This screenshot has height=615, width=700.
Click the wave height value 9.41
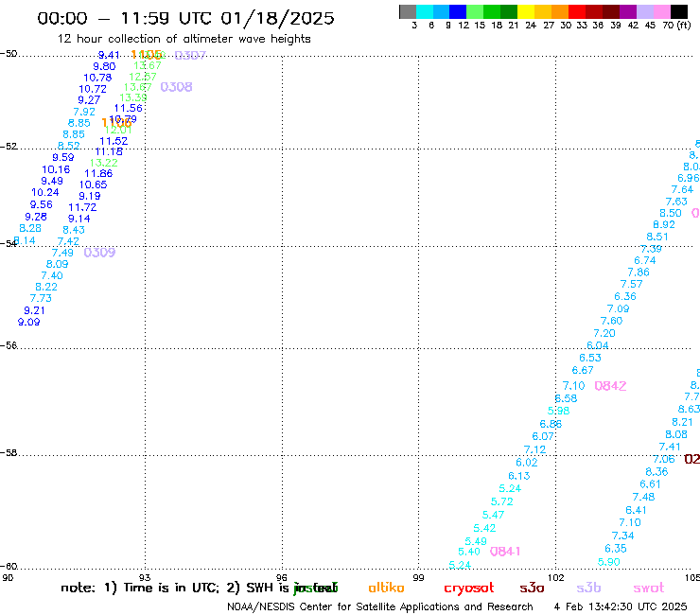(109, 55)
